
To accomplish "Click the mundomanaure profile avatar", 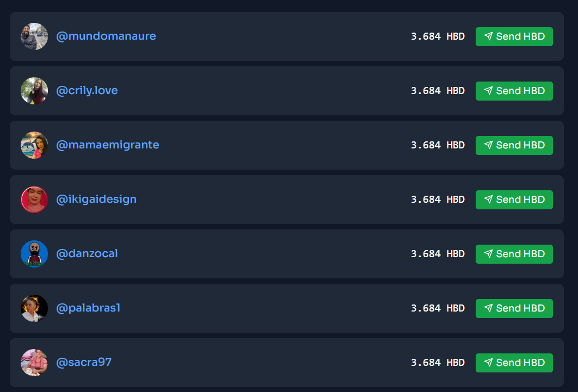I will point(34,36).
